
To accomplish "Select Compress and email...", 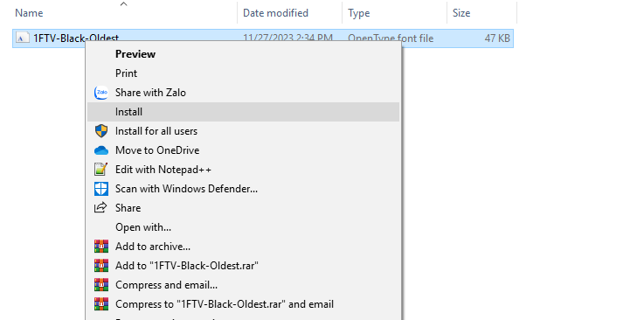I will 243,285.
